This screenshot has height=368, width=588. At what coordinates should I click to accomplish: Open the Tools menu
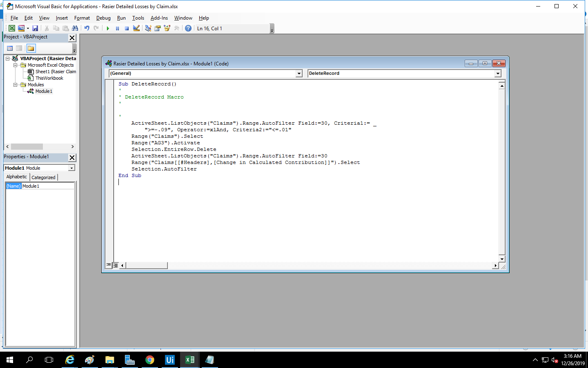coord(138,18)
